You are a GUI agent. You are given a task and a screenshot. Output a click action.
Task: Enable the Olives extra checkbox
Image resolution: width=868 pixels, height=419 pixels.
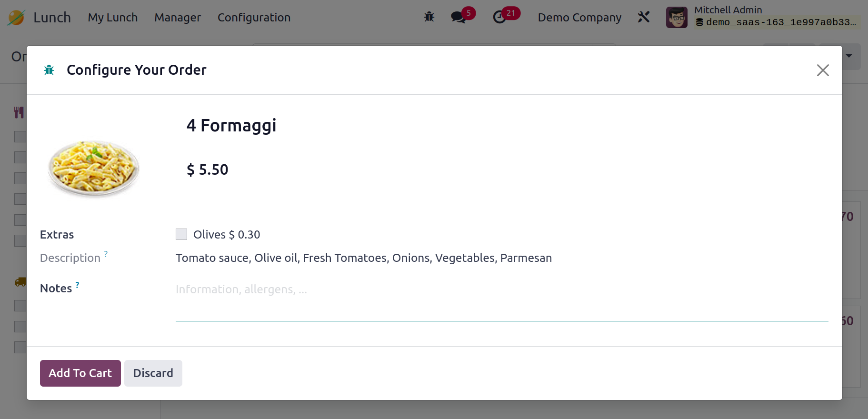click(x=181, y=234)
